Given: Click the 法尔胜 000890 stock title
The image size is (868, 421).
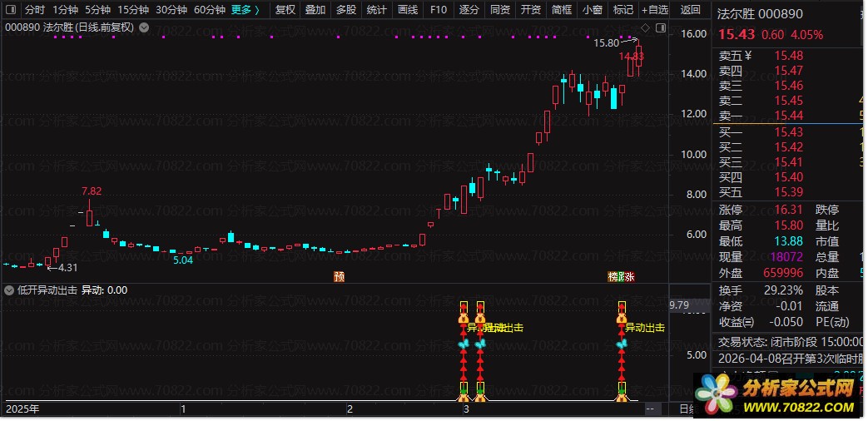Looking at the screenshot, I should pyautogui.click(x=761, y=13).
